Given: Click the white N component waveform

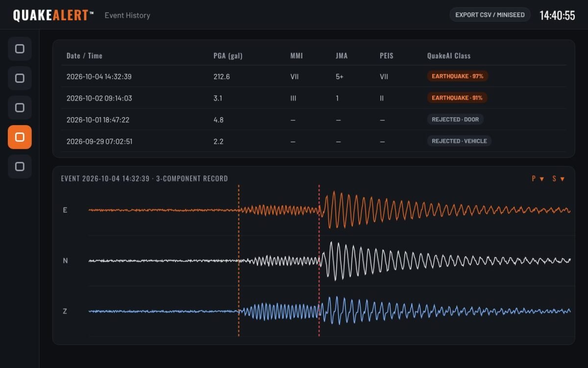Looking at the screenshot, I should [329, 261].
